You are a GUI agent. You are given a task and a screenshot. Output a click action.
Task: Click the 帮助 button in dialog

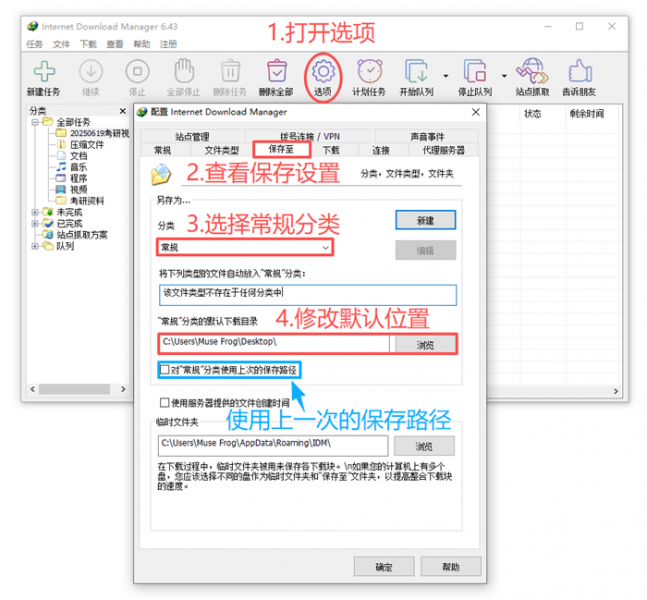tap(451, 567)
